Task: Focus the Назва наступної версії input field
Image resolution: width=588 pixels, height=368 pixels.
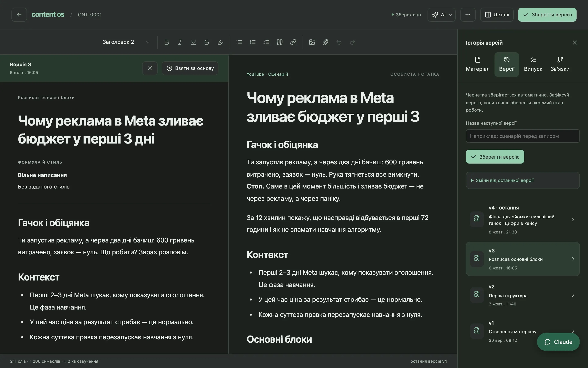Action: (x=523, y=136)
